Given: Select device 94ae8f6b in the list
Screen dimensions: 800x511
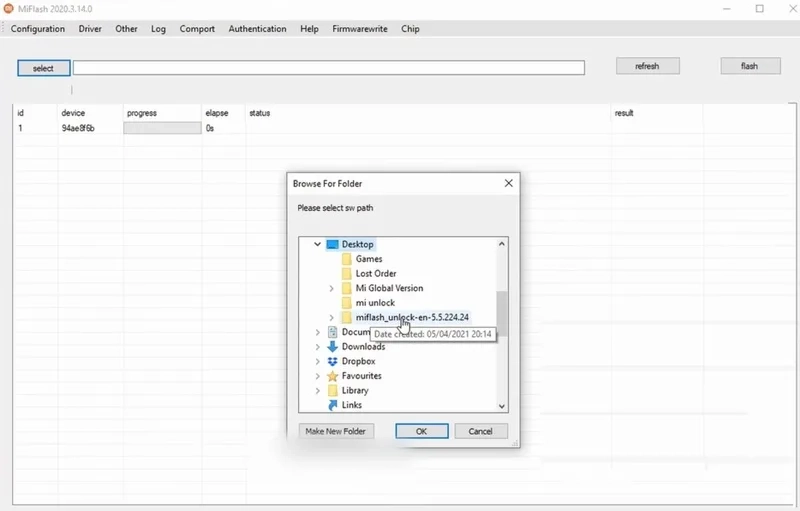Looking at the screenshot, I should (78, 128).
